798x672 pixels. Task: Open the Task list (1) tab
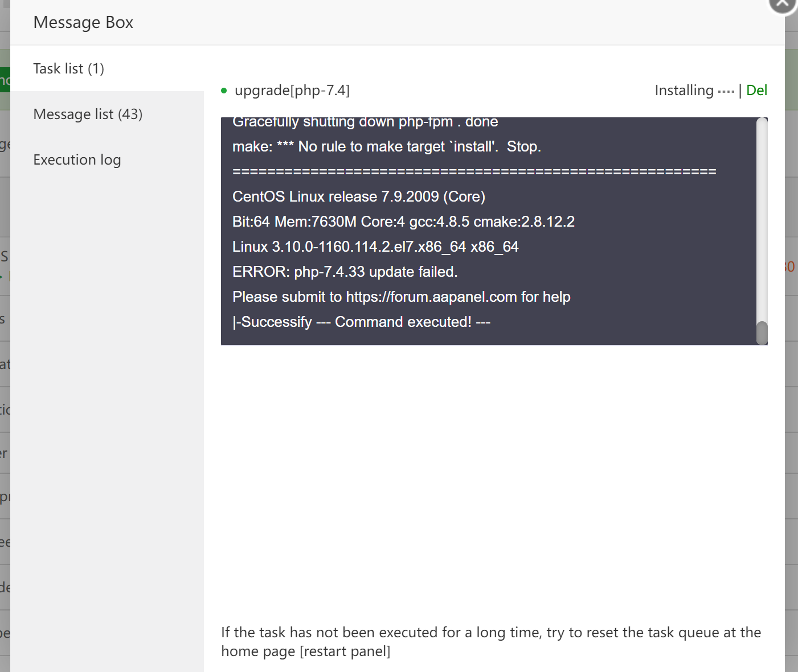[68, 69]
